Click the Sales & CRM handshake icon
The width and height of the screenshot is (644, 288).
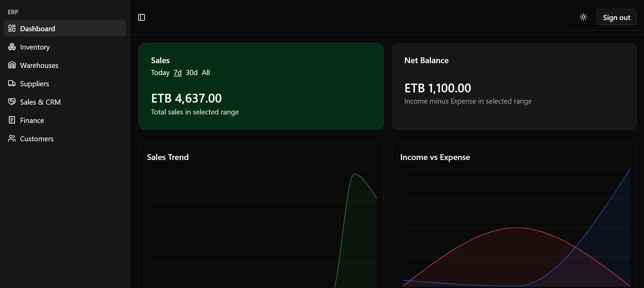12,102
